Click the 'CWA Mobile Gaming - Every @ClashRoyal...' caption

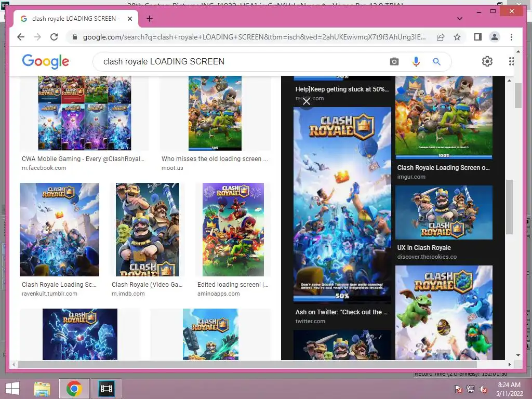[83, 159]
